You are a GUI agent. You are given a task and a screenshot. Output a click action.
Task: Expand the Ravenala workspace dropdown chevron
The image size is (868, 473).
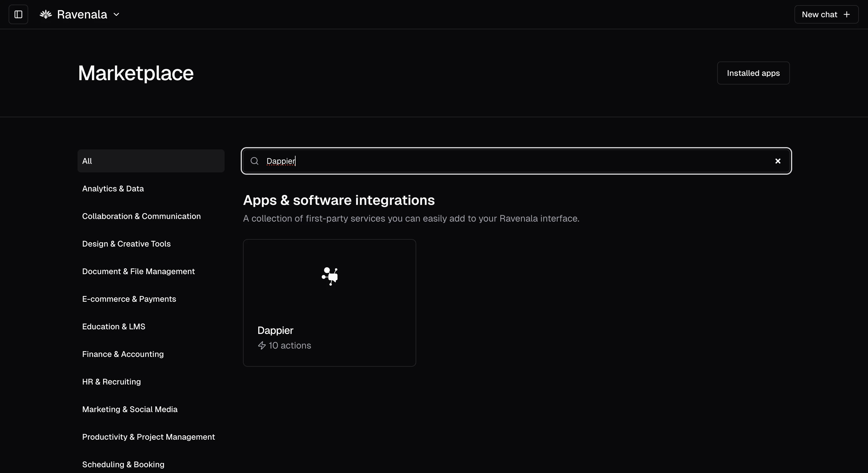coord(116,14)
